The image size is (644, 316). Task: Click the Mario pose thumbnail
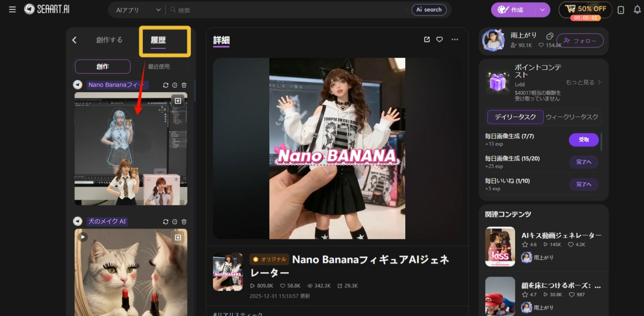click(x=500, y=296)
